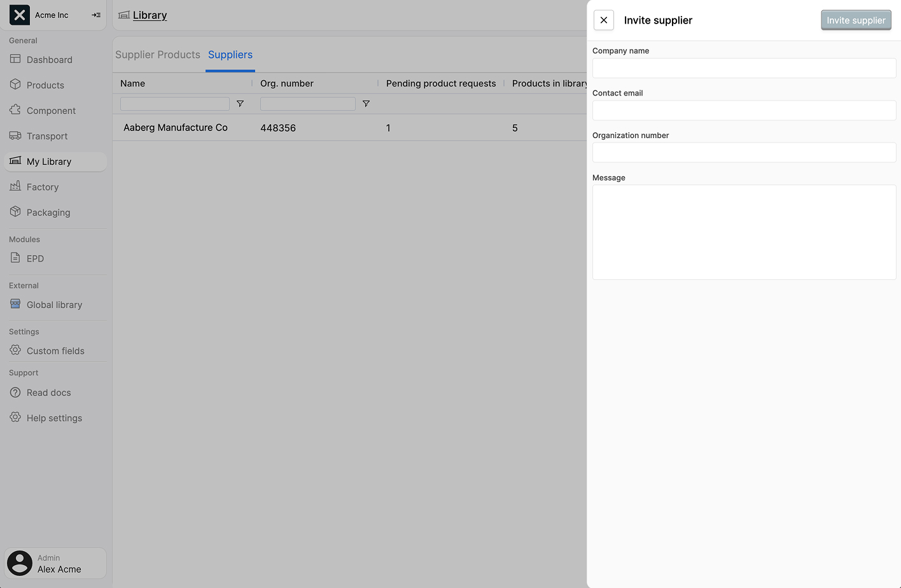Viewport: 901px width, 588px height.
Task: Open the Component section
Action: 51,110
